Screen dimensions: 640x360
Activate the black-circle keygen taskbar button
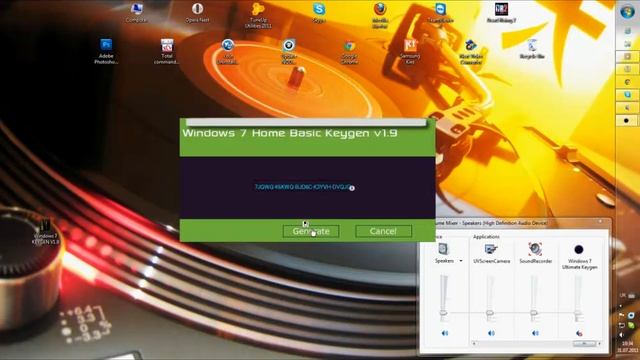pyautogui.click(x=627, y=120)
